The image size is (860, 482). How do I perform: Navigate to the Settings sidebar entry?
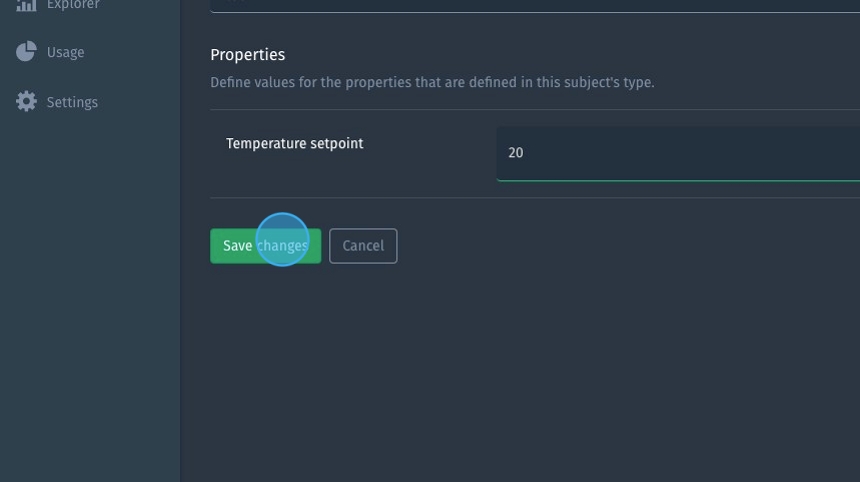point(72,102)
